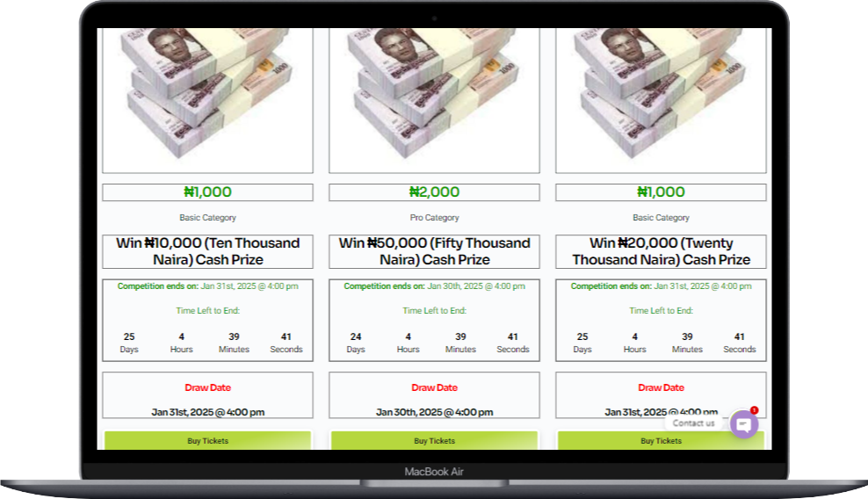
Task: Select the third card's Basic Category label
Action: pyautogui.click(x=661, y=218)
